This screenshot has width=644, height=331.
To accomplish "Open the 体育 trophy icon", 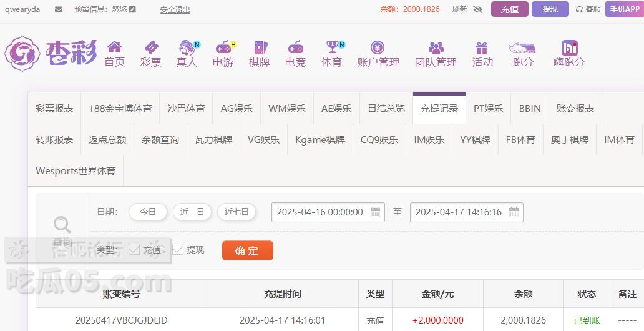I will [332, 47].
